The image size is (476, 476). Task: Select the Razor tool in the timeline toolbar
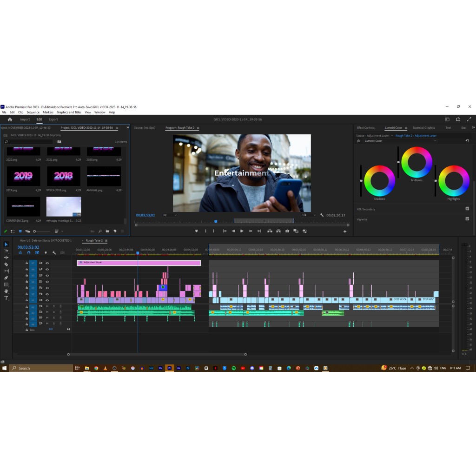pos(7,264)
